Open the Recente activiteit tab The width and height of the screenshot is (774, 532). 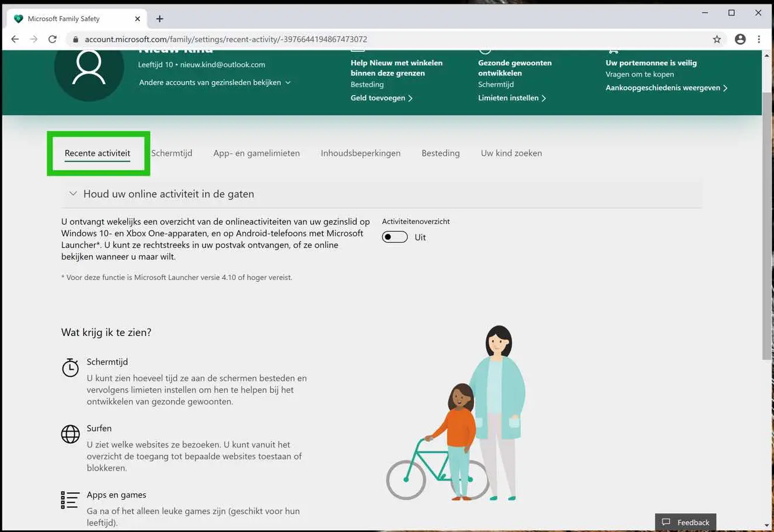(x=97, y=153)
